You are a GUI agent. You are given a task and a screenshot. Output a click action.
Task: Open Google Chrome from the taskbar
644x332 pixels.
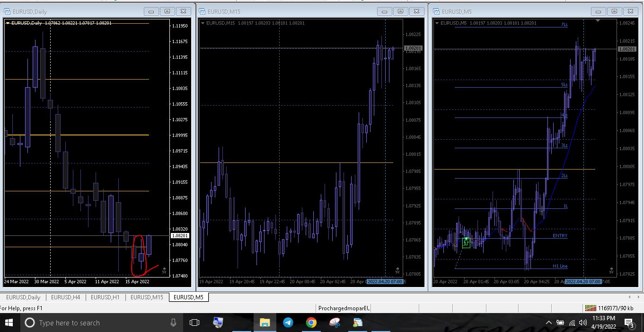[311, 323]
